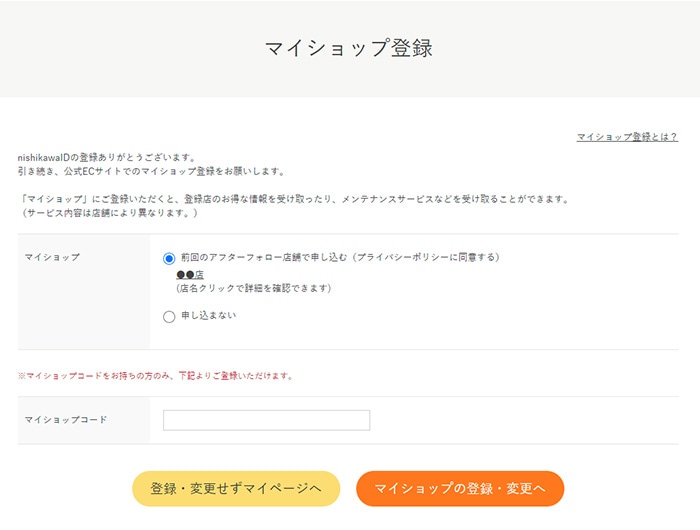
Task: Select the 前回のアフターフォロー店舗で申し込む radio button
Action: [169, 258]
